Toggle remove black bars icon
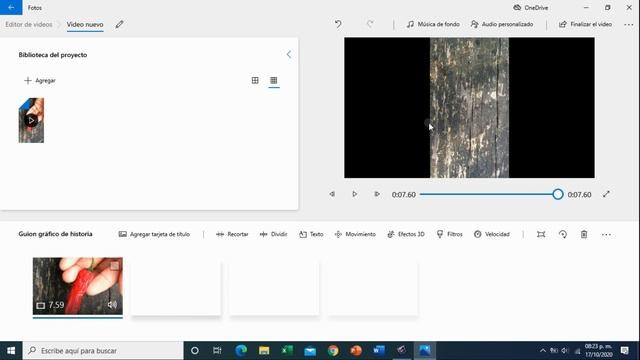 coord(541,234)
